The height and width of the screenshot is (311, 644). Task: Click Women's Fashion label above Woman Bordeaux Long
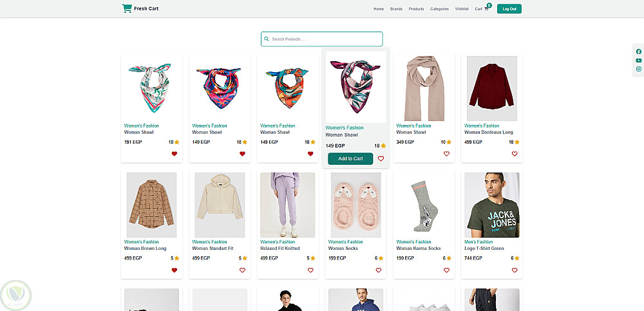coord(482,126)
